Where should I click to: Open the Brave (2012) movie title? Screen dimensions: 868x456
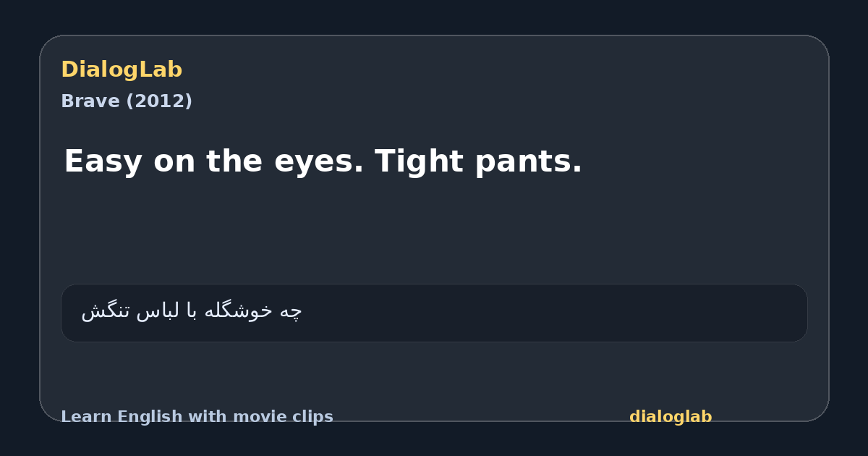[127, 101]
